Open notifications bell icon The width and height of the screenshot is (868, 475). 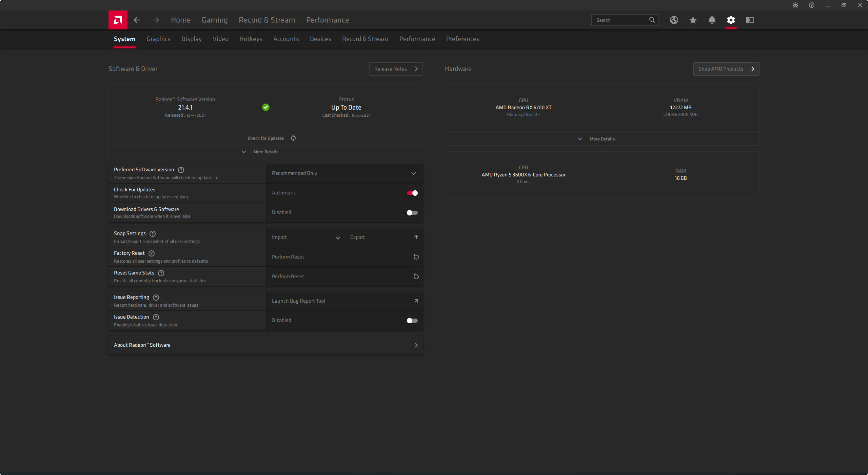712,20
